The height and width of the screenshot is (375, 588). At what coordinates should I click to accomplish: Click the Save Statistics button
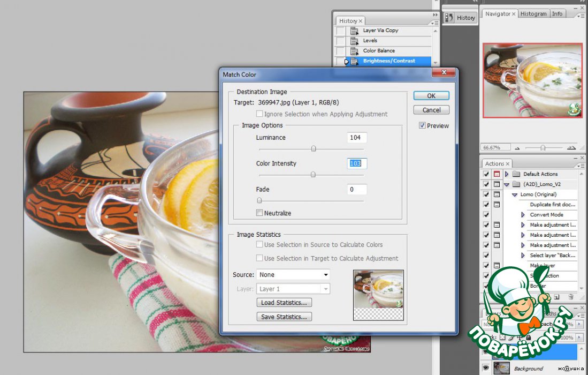pos(284,317)
